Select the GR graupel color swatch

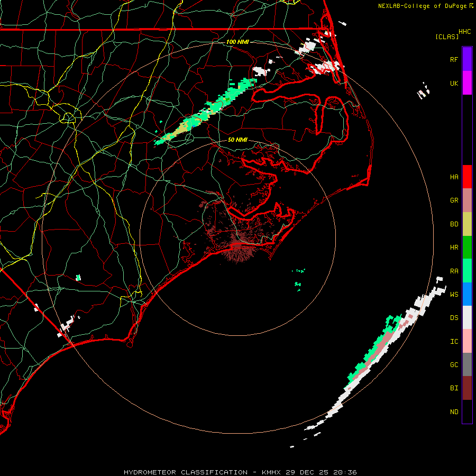467,200
